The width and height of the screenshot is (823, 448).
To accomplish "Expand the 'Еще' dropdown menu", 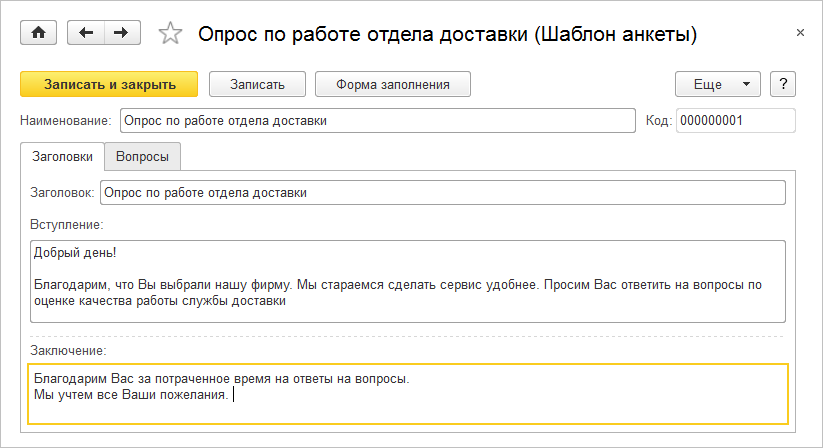I will point(718,84).
